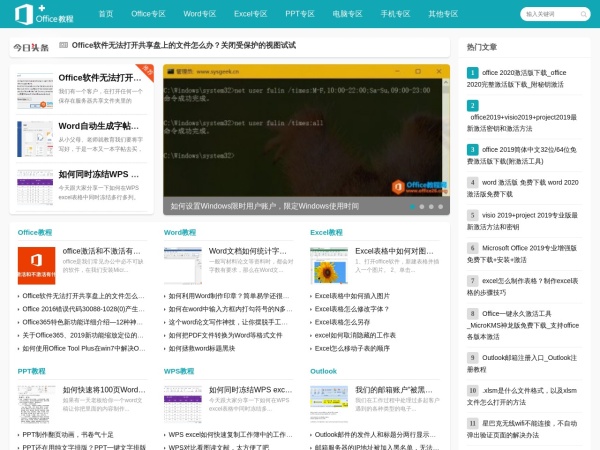
Task: Open the PPT教程 section heading
Action: click(x=31, y=371)
